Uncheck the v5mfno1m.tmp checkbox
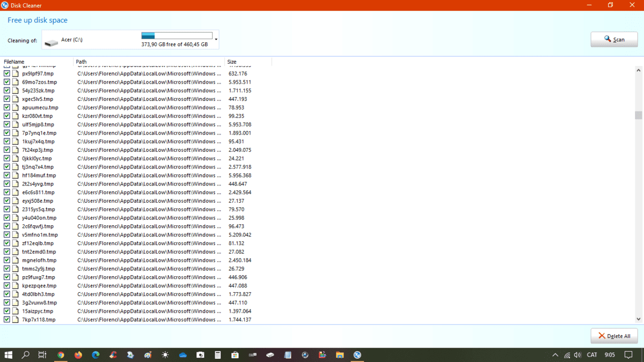Viewport: 644px width, 362px height. coord(7,235)
